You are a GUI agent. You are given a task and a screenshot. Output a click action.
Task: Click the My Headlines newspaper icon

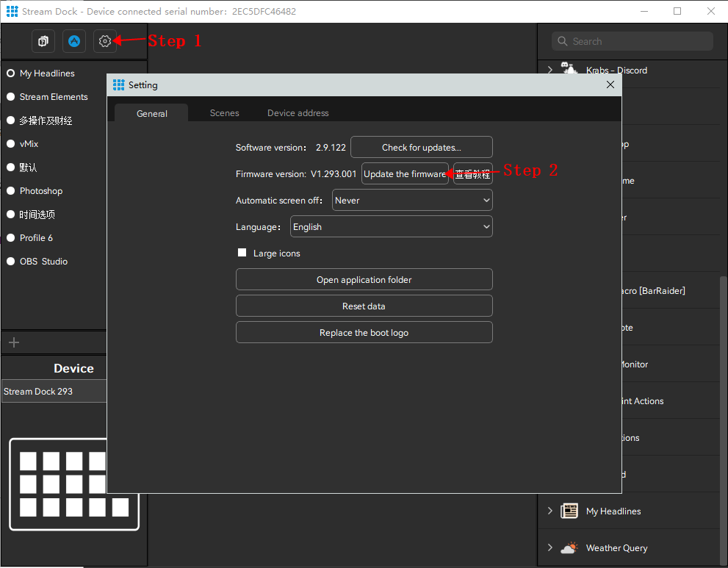click(x=569, y=511)
